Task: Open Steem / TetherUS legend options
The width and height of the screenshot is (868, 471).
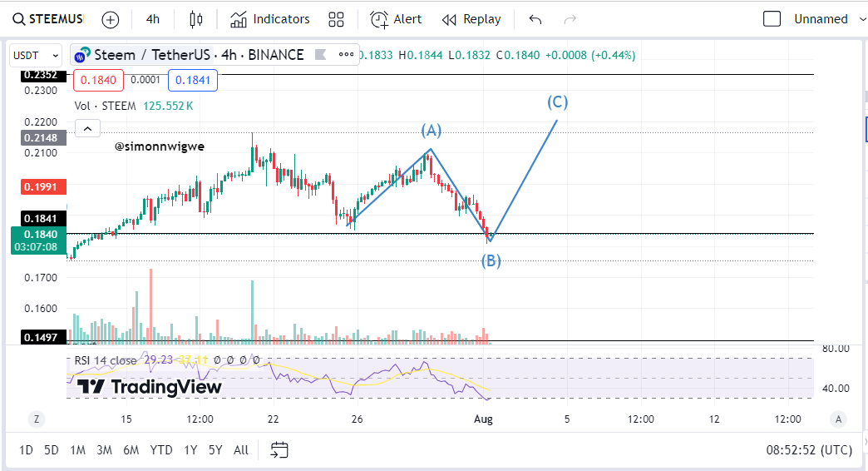Action: [x=346, y=54]
